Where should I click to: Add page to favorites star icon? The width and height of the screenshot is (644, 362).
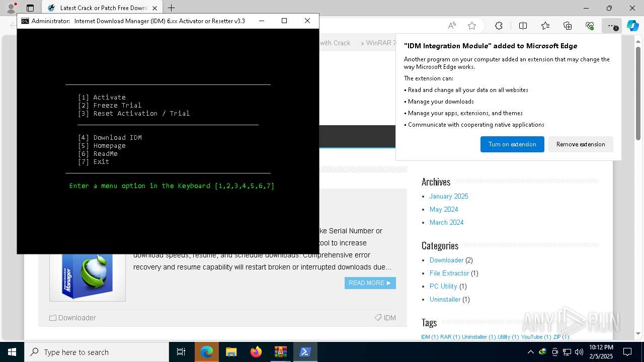(x=471, y=26)
